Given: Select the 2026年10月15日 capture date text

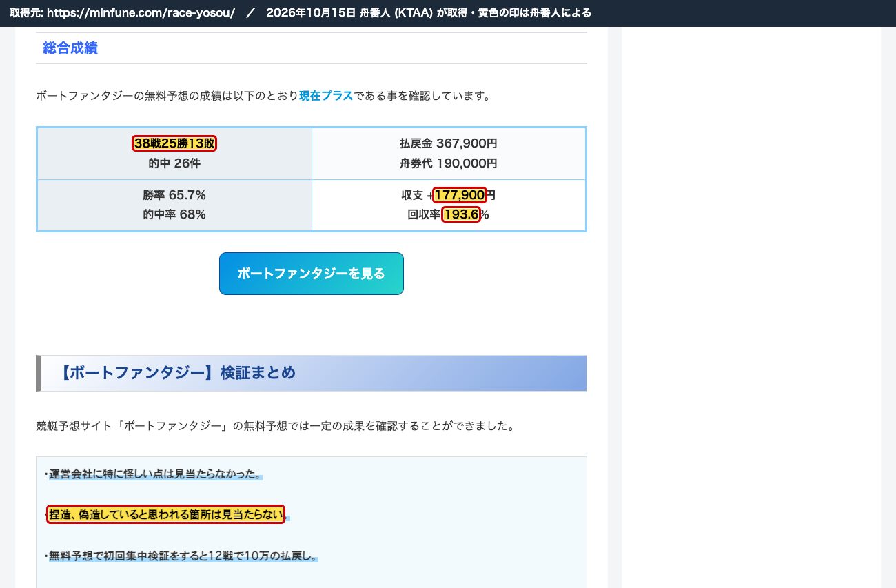Looking at the screenshot, I should click(x=311, y=13).
